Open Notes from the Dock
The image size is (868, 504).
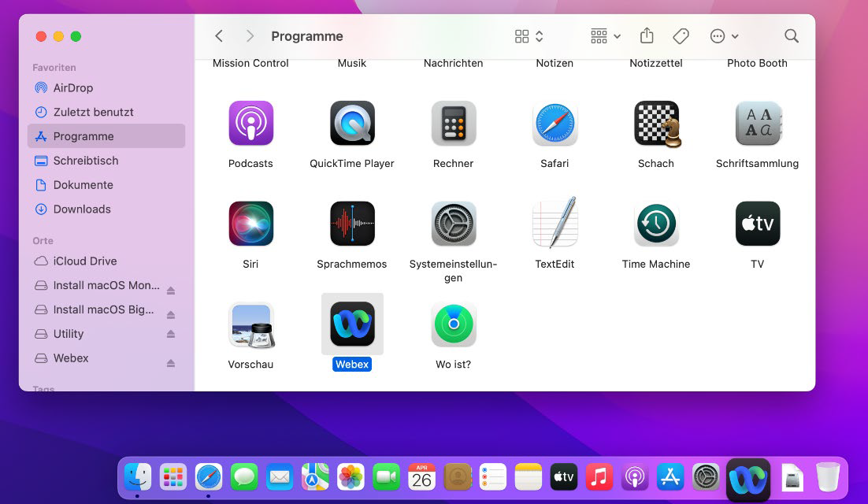coord(528,477)
